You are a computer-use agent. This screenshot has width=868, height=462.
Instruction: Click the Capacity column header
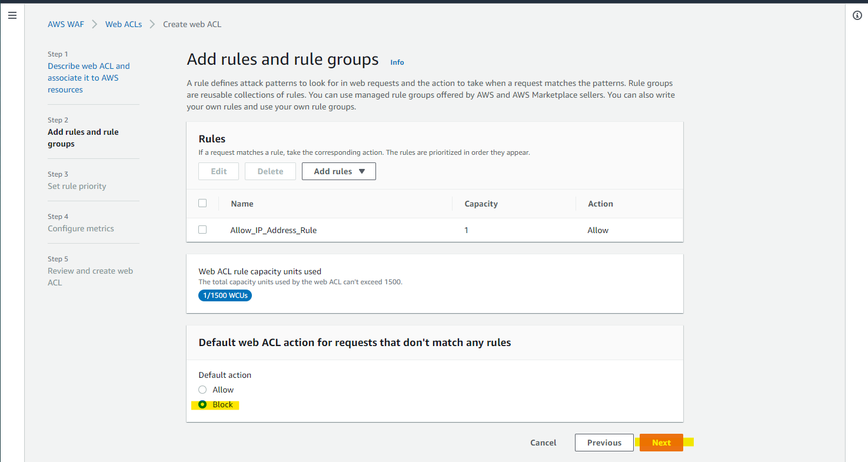click(x=481, y=204)
